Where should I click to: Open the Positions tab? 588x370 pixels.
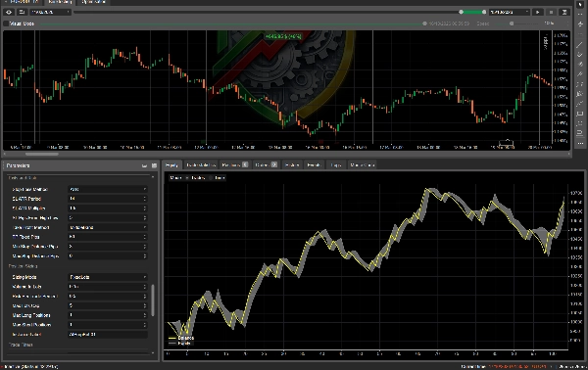click(x=234, y=164)
